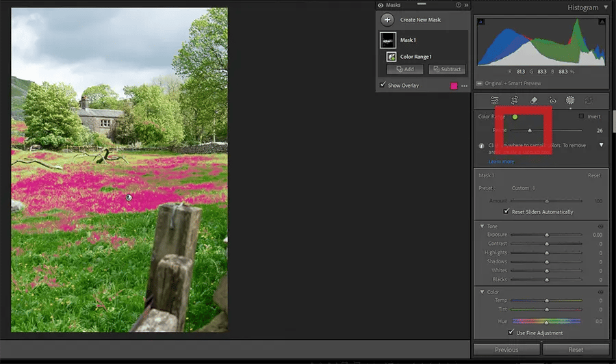This screenshot has width=616, height=364.
Task: Select the Edit sliders tool icon
Action: click(495, 101)
